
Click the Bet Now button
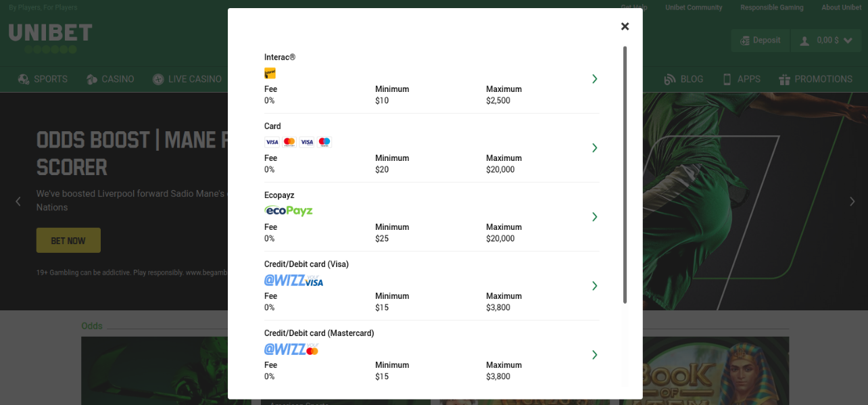click(x=68, y=241)
